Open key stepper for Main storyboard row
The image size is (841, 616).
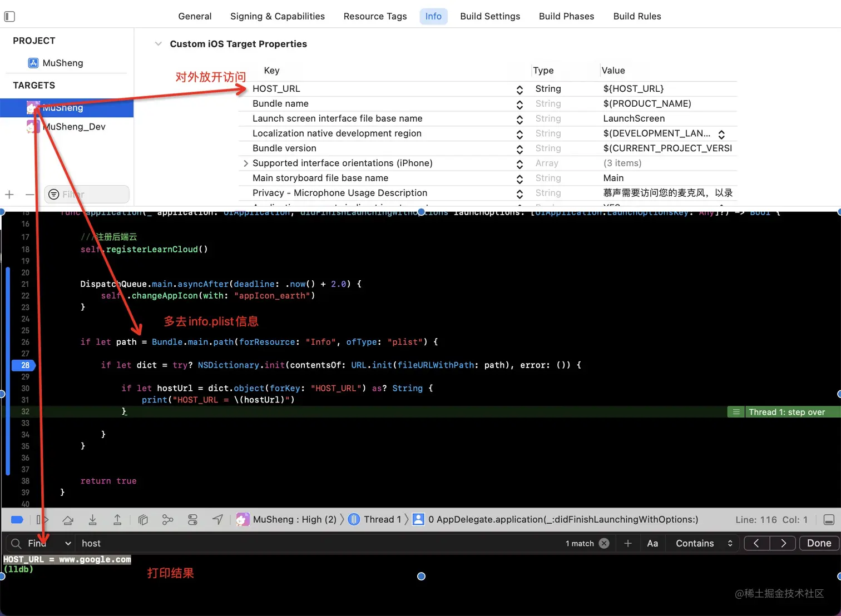click(520, 179)
